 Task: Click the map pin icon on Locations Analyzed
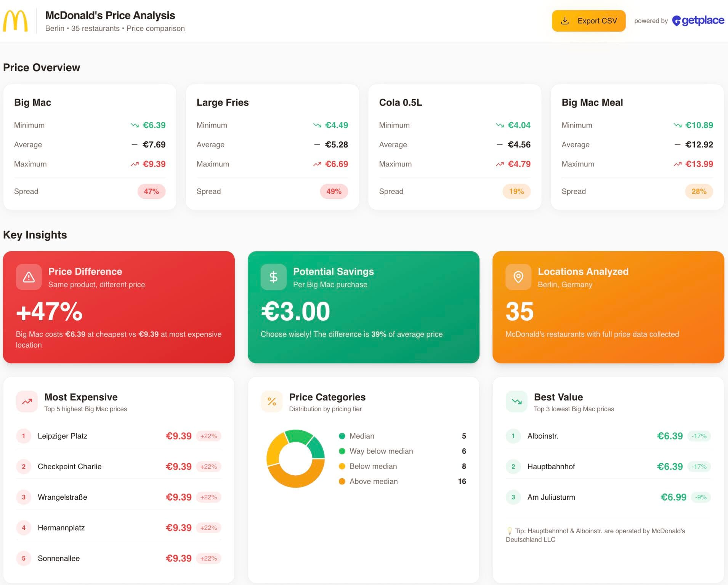(x=518, y=277)
